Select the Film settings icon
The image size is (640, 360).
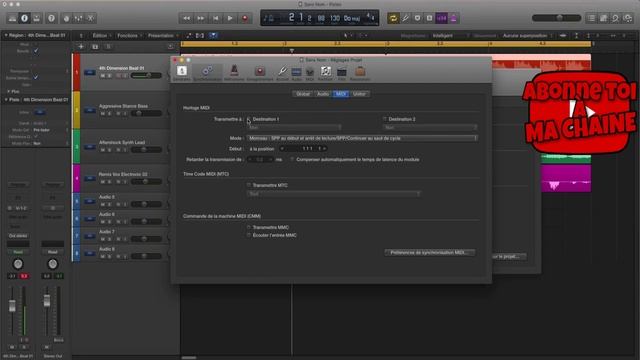click(x=342, y=72)
